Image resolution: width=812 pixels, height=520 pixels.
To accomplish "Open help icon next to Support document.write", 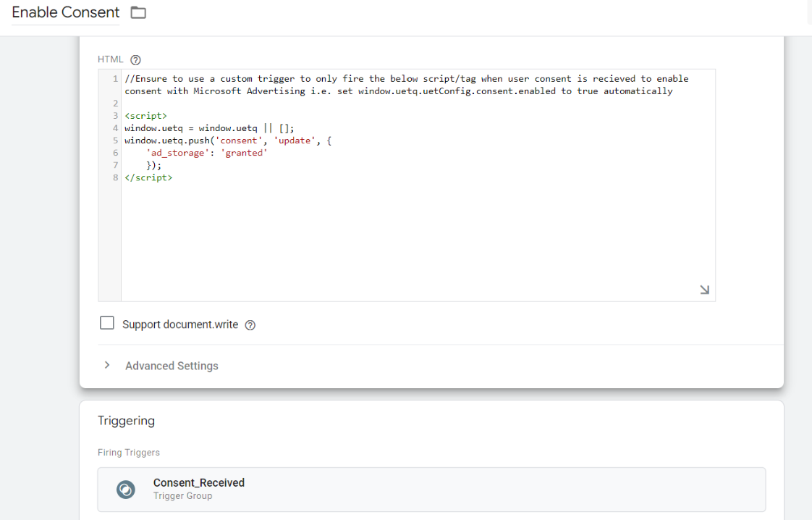I will (x=250, y=325).
